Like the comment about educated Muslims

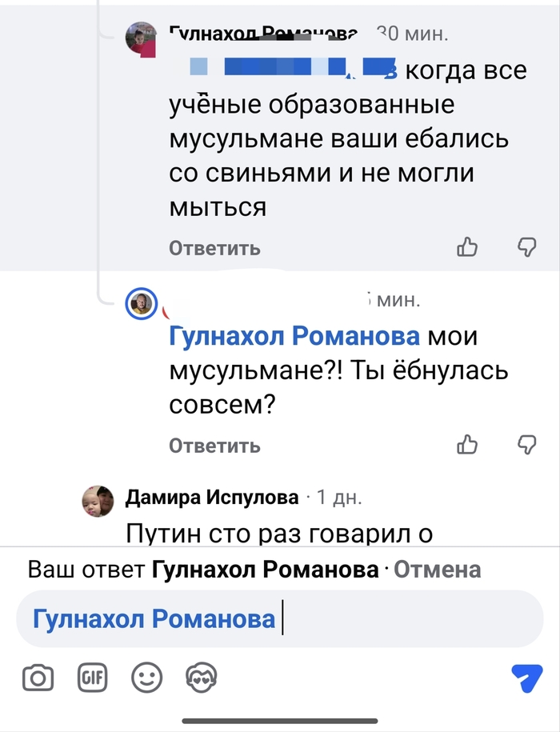[x=467, y=247]
